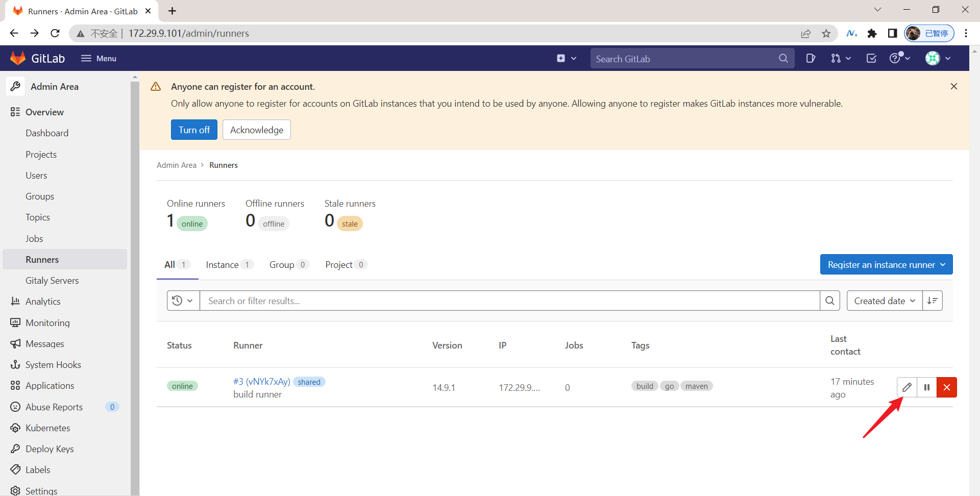
Task: Open the Issues icon in top bar
Action: [811, 58]
